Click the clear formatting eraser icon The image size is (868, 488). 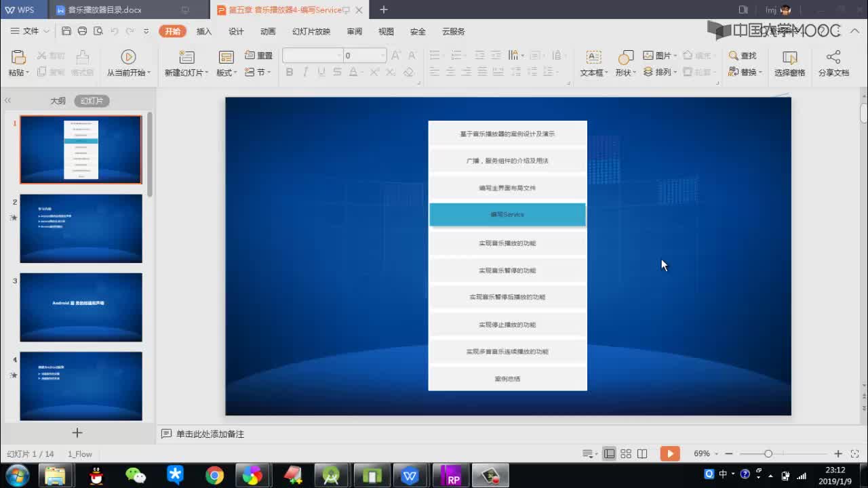click(x=409, y=72)
